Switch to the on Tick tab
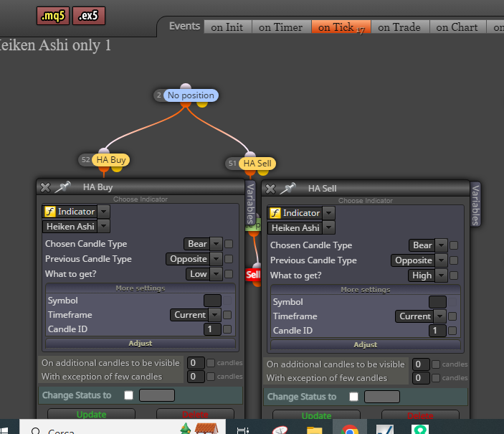 (341, 27)
